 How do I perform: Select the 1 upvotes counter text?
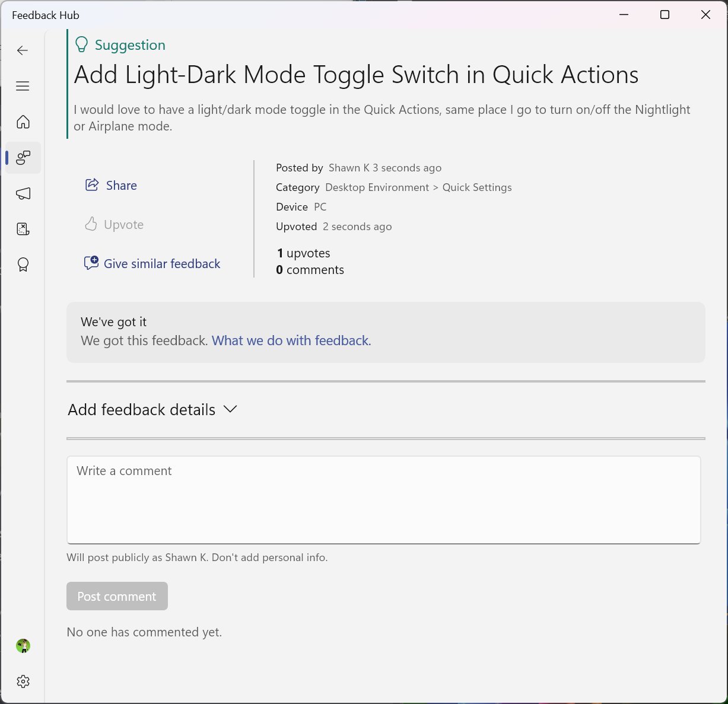(x=303, y=253)
